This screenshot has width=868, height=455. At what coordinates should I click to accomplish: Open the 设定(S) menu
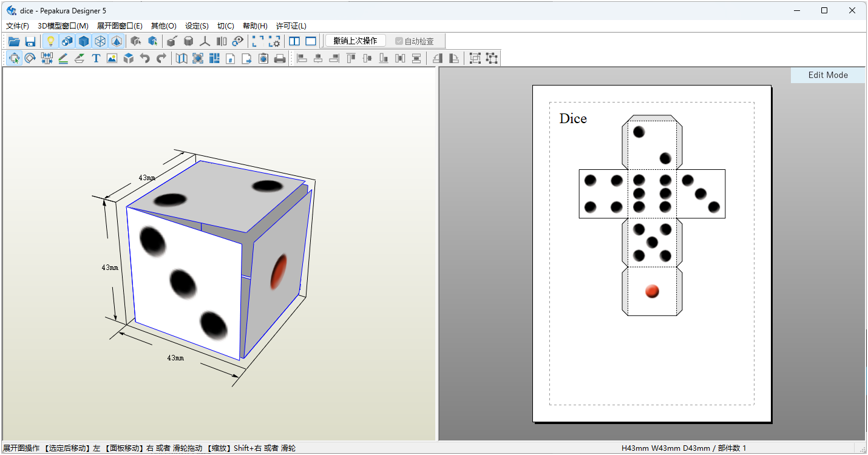197,26
